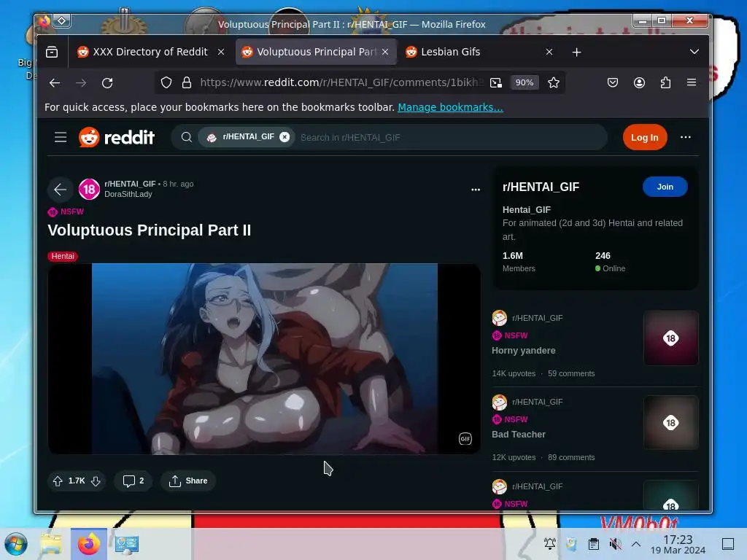Unmute the volume tray icon

pyautogui.click(x=615, y=544)
